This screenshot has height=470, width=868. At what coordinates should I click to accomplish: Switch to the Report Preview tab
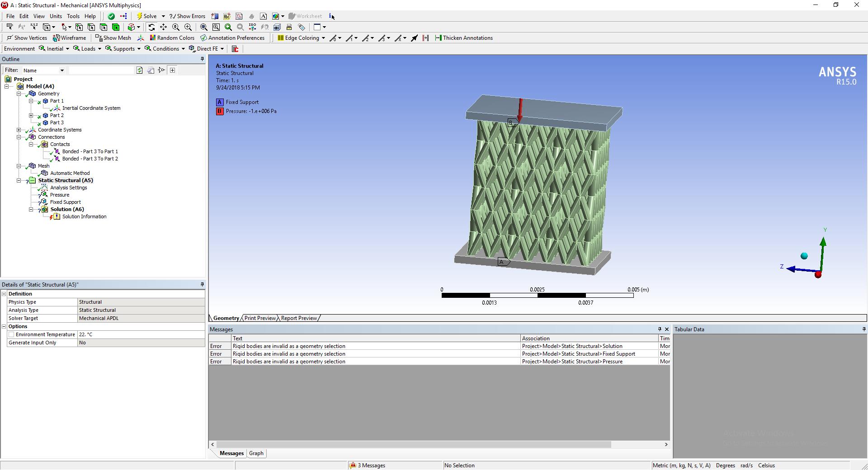pos(299,318)
